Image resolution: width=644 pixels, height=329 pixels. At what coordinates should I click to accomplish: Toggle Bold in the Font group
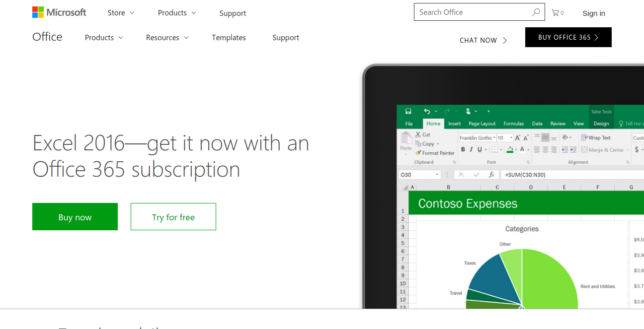(x=463, y=149)
